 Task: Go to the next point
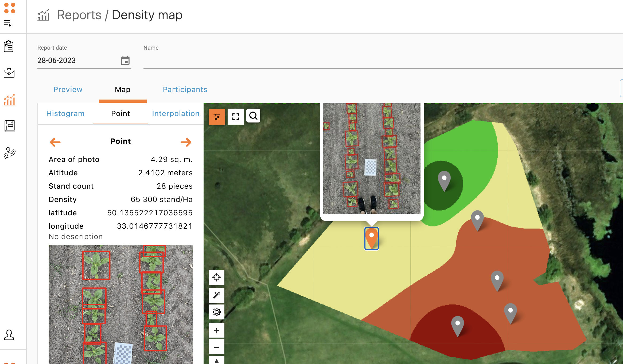pos(186,142)
